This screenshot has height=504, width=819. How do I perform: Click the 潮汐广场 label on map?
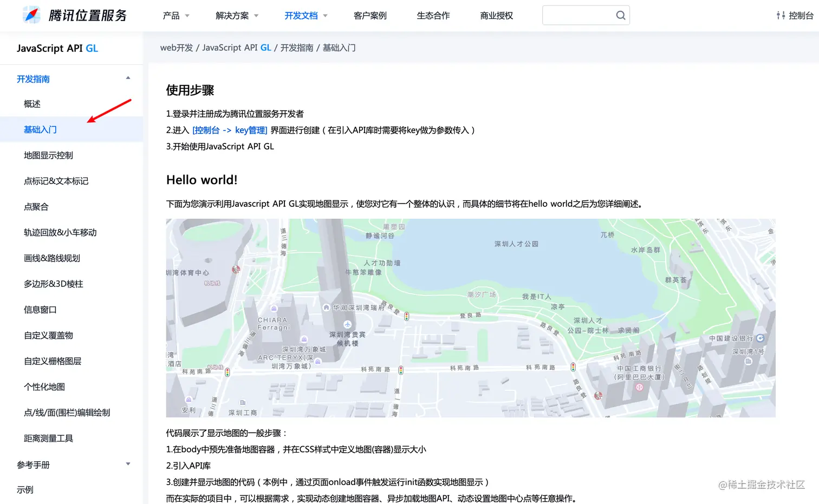pos(482,294)
